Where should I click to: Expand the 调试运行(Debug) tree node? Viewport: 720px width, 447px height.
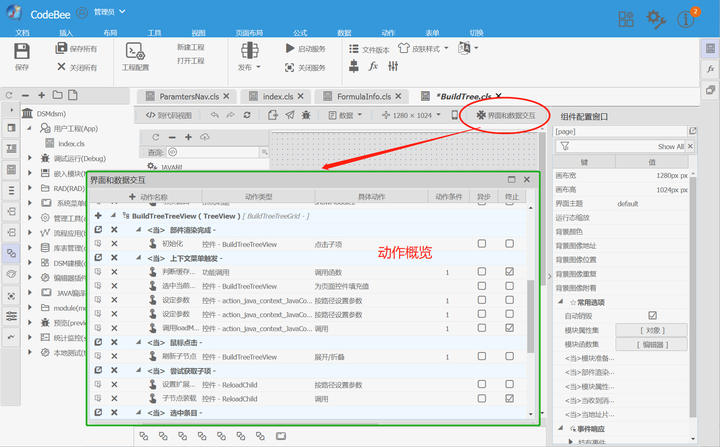pyautogui.click(x=30, y=158)
